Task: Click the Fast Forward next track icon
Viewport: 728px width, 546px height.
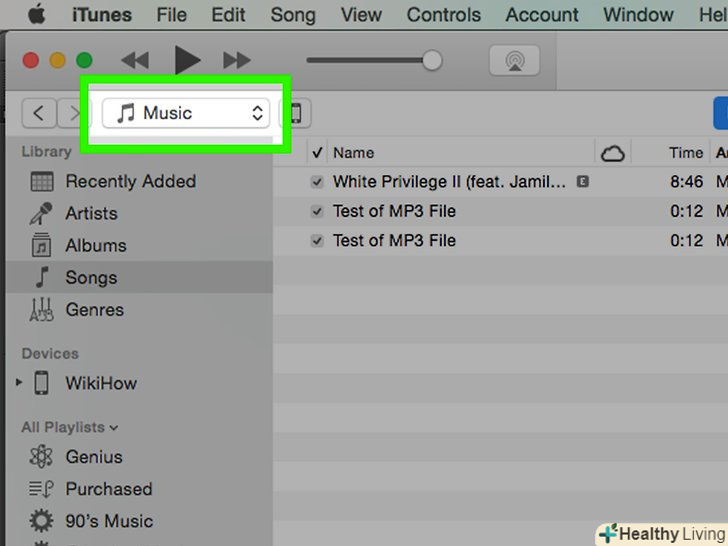Action: coord(237,61)
